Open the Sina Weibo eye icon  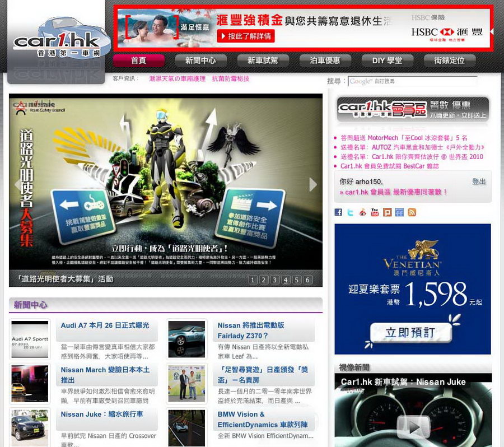pyautogui.click(x=362, y=212)
